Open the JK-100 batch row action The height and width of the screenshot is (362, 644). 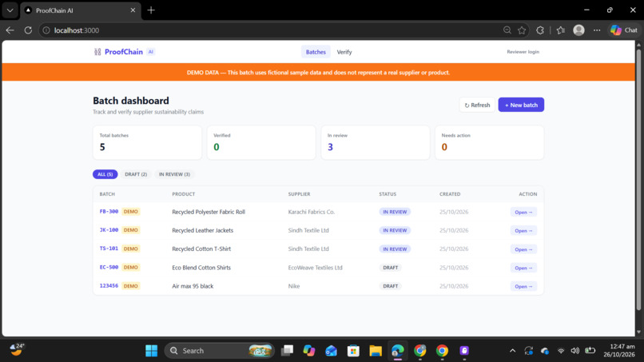(x=523, y=230)
